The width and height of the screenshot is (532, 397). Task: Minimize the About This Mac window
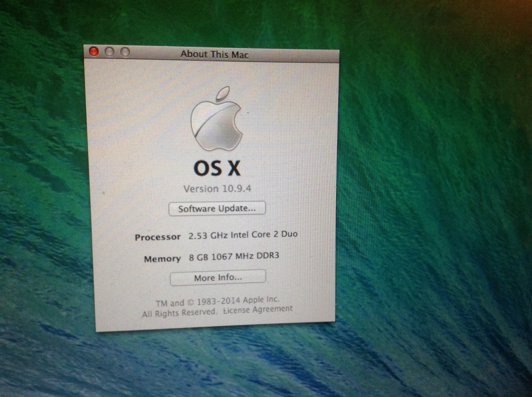pos(109,51)
